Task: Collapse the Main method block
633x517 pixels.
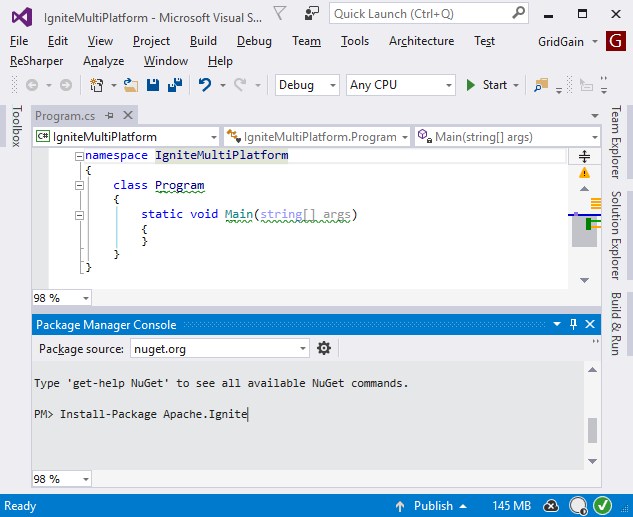Action: click(80, 216)
